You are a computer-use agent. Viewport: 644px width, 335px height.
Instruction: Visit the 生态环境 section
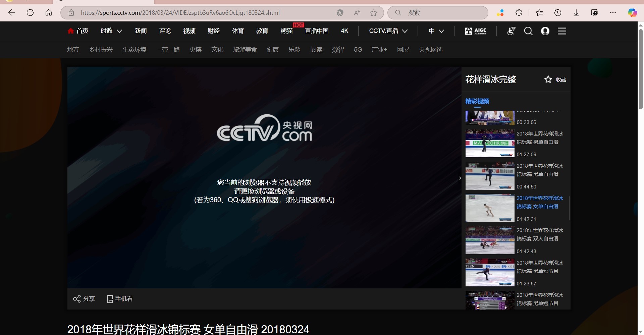[135, 50]
